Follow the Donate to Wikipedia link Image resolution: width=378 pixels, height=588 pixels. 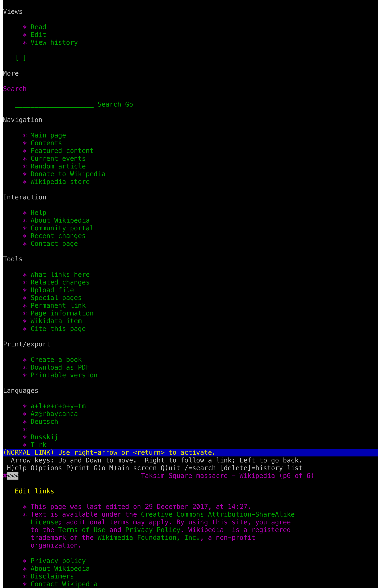[68, 174]
